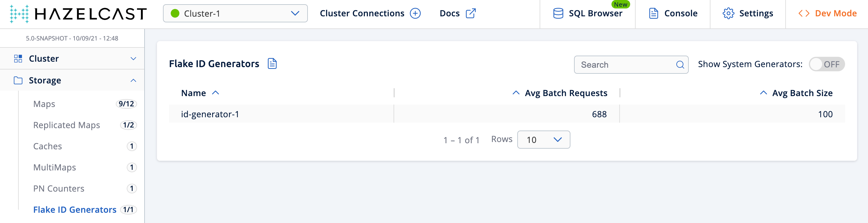
Task: Open the id-generator-1 row
Action: [210, 114]
